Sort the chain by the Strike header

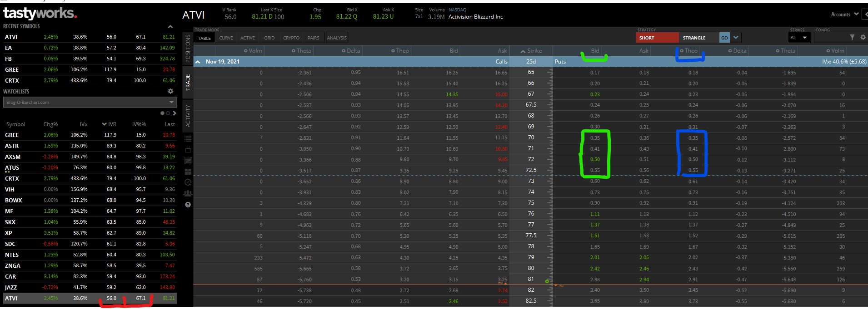tap(531, 51)
